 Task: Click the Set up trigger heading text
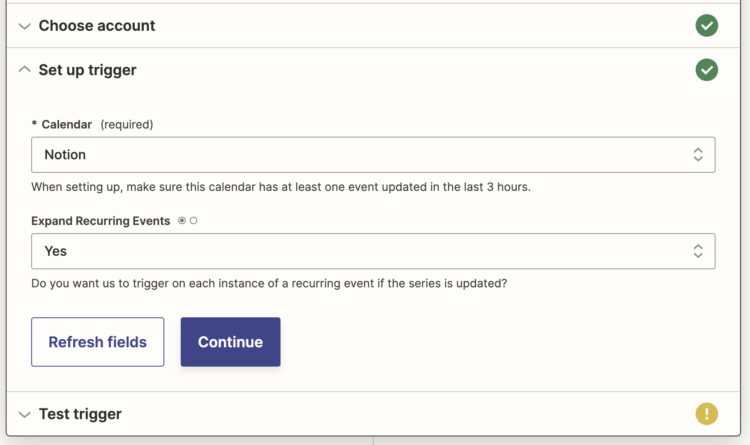point(88,70)
